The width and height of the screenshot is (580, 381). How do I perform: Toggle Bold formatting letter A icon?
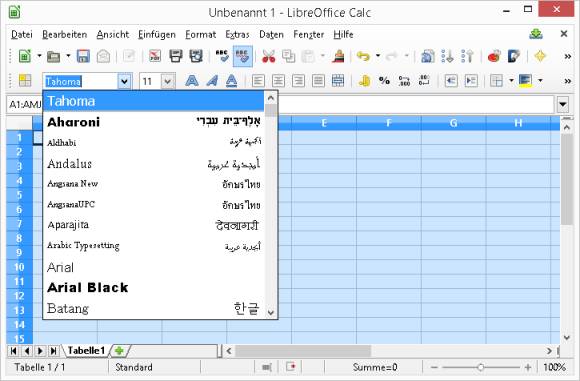(x=192, y=81)
